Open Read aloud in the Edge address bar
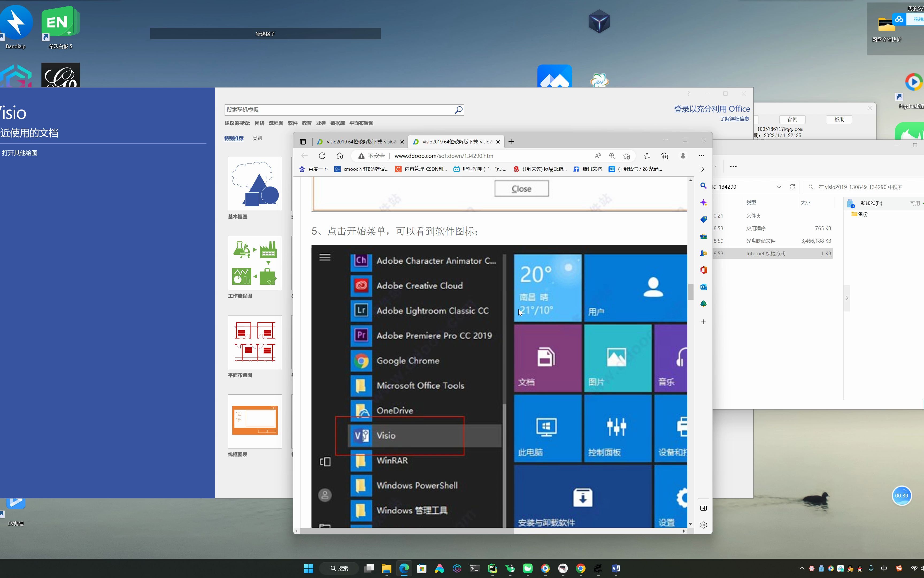Screen dimensions: 924x578 tap(598, 155)
